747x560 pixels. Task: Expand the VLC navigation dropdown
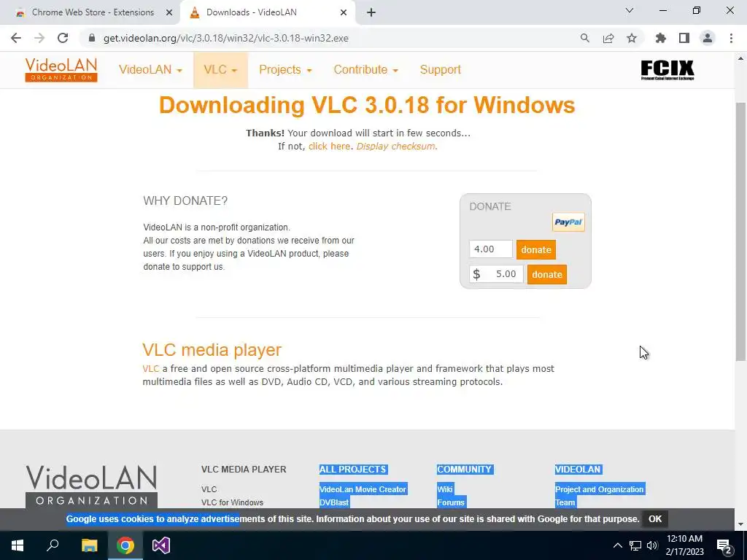[x=220, y=69]
